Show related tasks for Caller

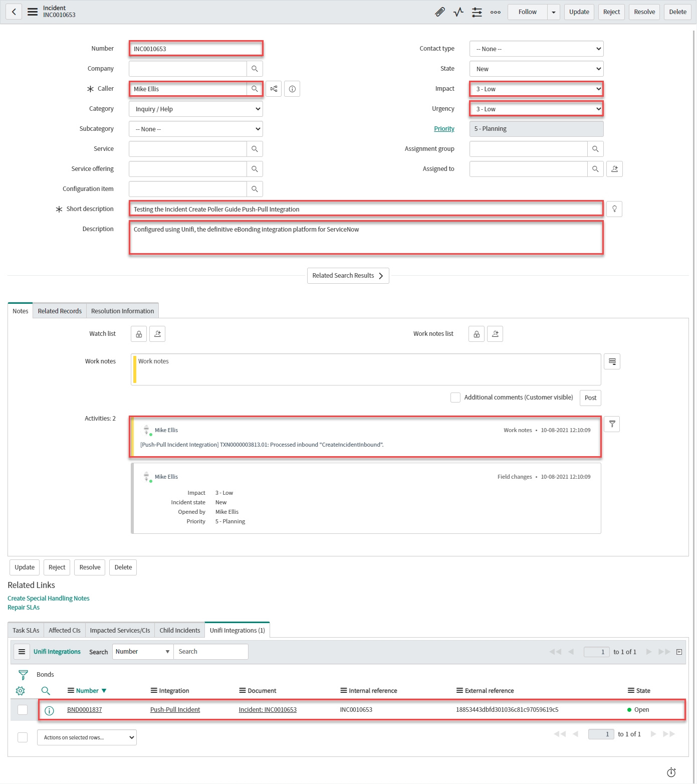(x=274, y=89)
